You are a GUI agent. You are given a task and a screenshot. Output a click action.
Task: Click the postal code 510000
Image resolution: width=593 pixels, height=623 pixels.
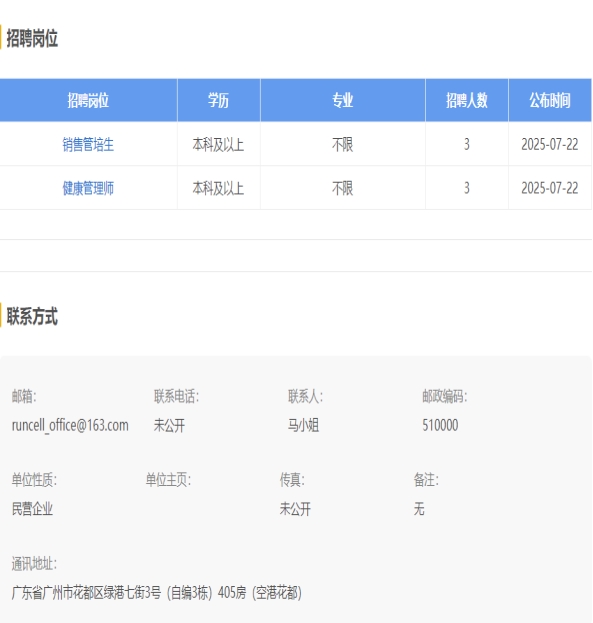440,425
